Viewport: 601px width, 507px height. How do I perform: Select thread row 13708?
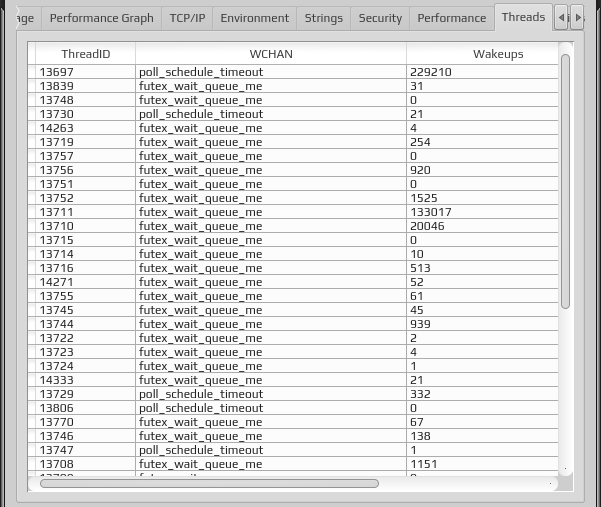click(x=293, y=463)
